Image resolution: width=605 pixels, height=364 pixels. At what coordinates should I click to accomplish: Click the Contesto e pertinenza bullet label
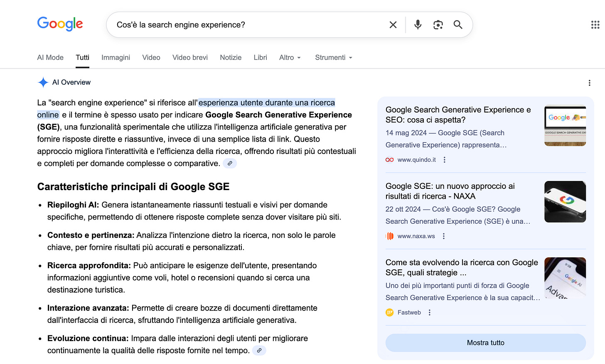pyautogui.click(x=91, y=235)
